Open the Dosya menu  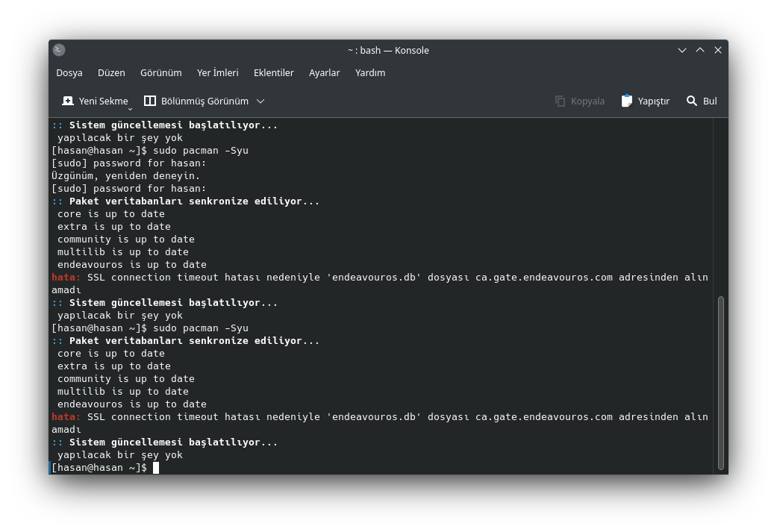point(69,73)
